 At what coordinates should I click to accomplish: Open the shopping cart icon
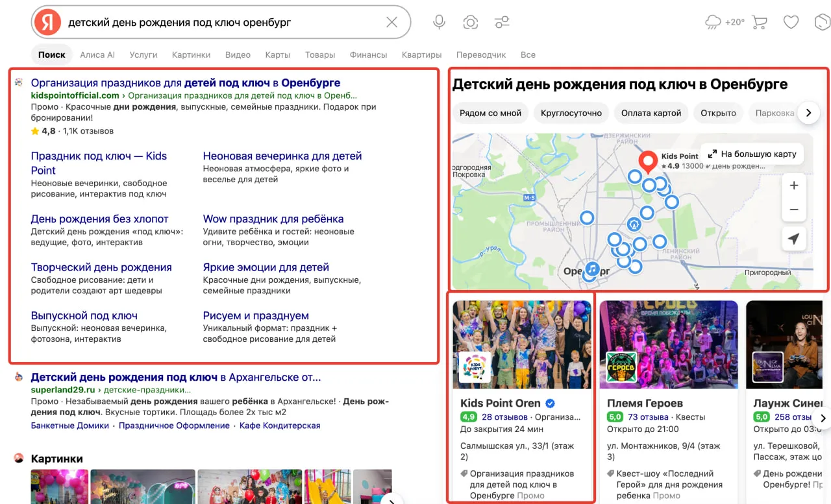point(760,22)
